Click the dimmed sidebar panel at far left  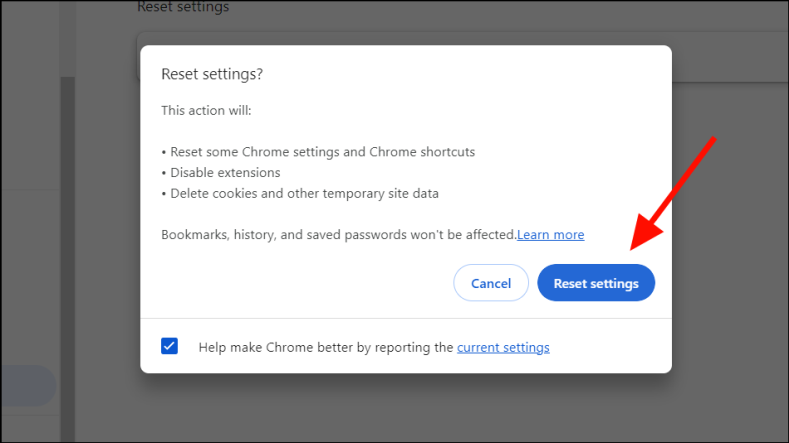(x=28, y=200)
